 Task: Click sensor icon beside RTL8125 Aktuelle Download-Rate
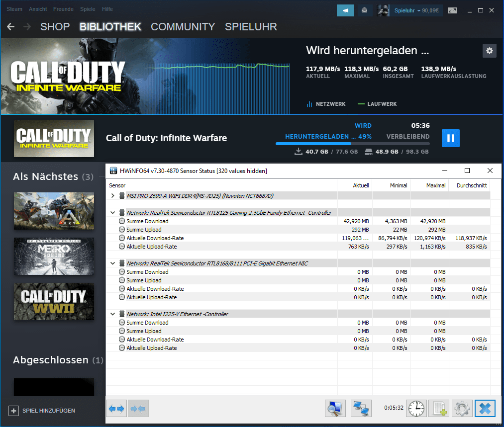pos(122,238)
